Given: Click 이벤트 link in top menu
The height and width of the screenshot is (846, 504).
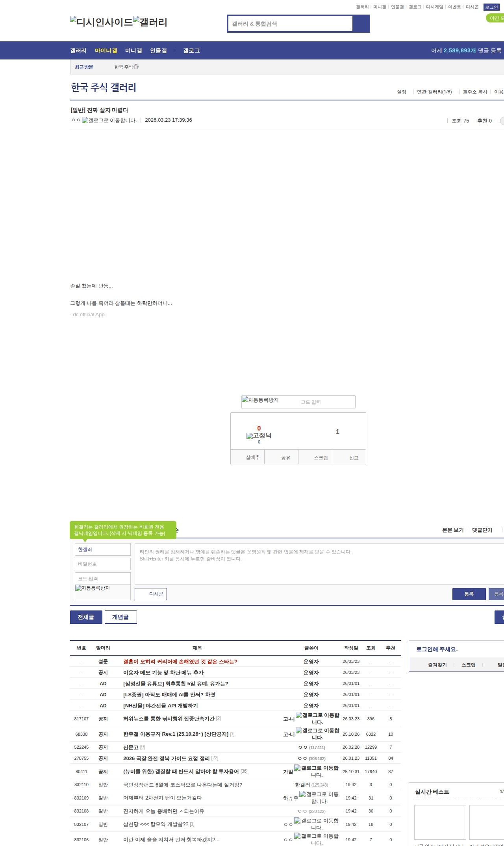Looking at the screenshot, I should pos(454,7).
